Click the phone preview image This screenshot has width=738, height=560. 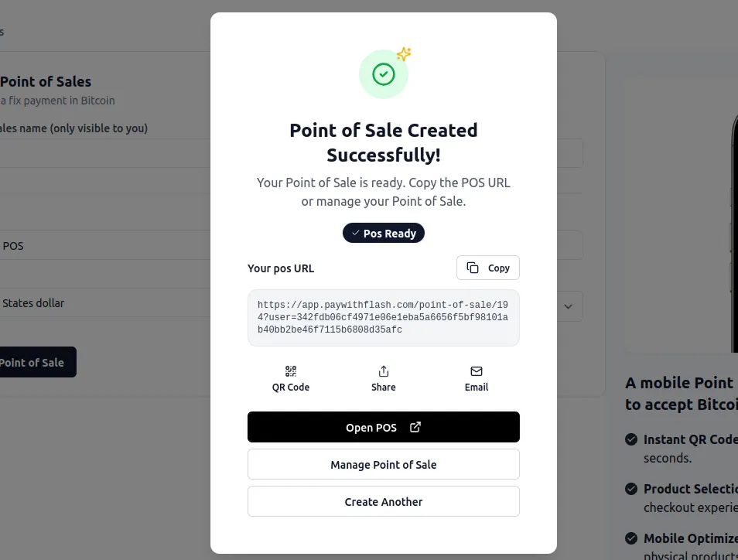click(x=733, y=232)
